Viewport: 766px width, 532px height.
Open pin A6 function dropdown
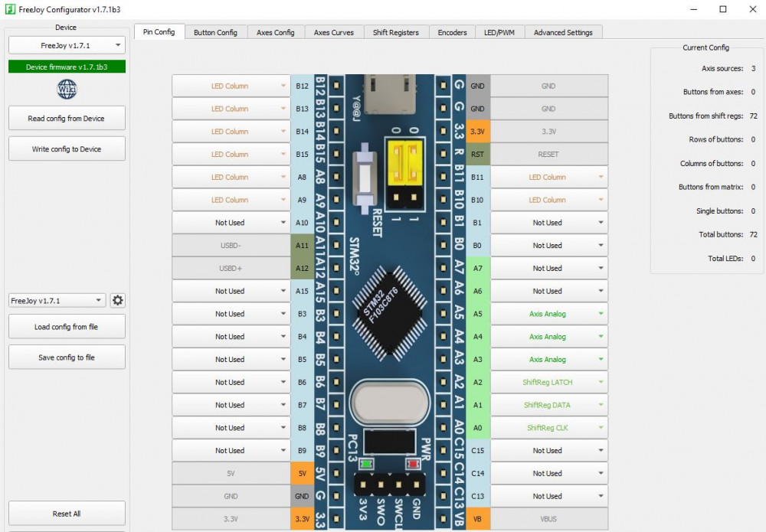coord(549,291)
